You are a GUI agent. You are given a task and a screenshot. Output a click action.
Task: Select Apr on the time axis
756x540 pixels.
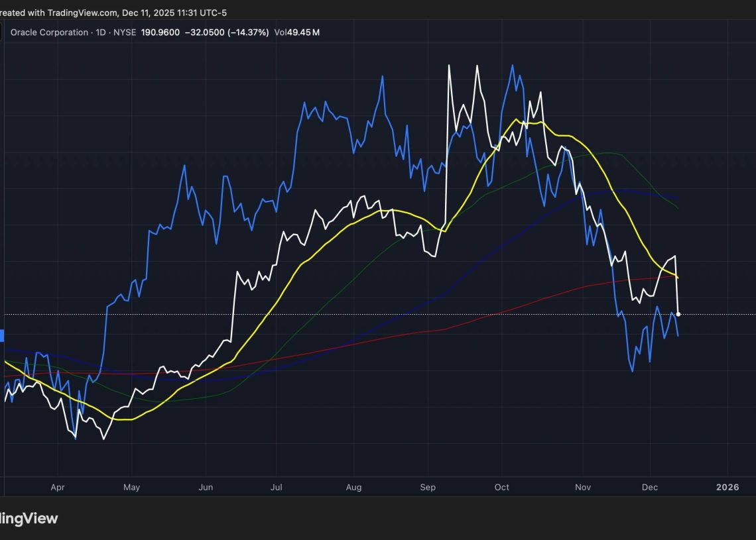click(x=58, y=488)
